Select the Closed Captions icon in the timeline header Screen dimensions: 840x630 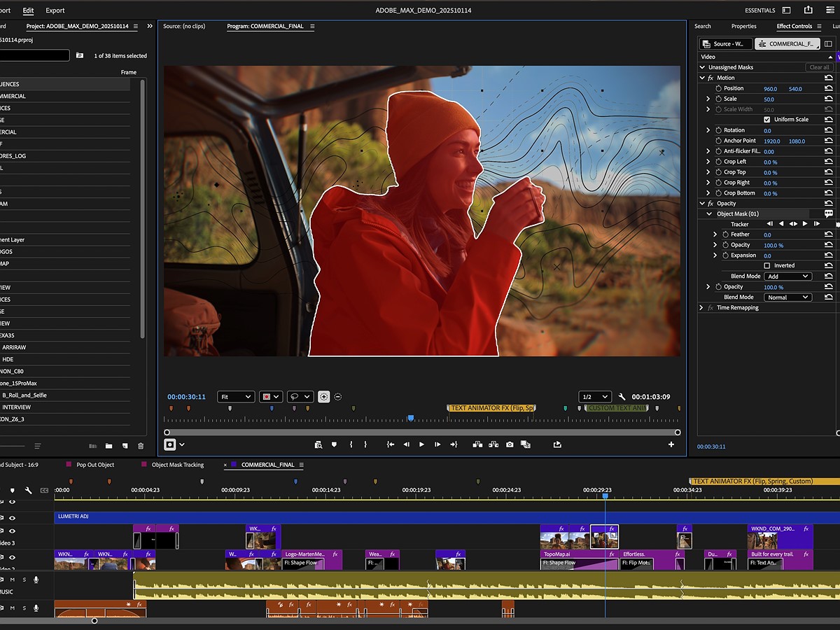pos(44,490)
